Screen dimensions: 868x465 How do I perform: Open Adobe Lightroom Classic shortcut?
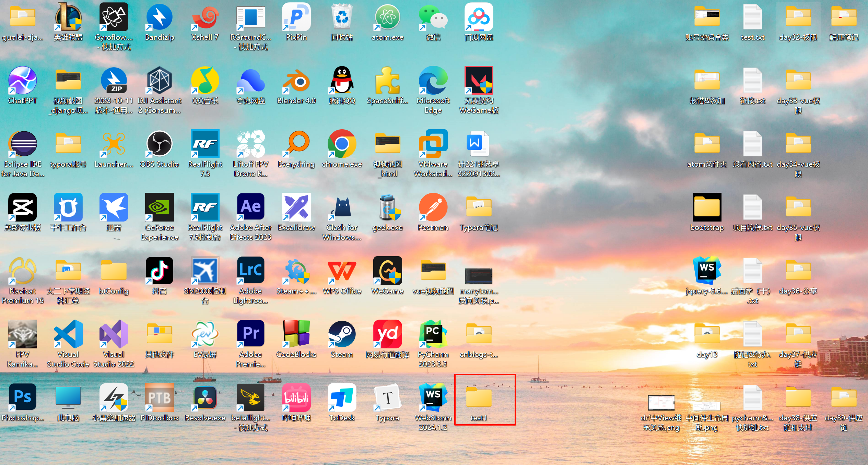(x=251, y=271)
